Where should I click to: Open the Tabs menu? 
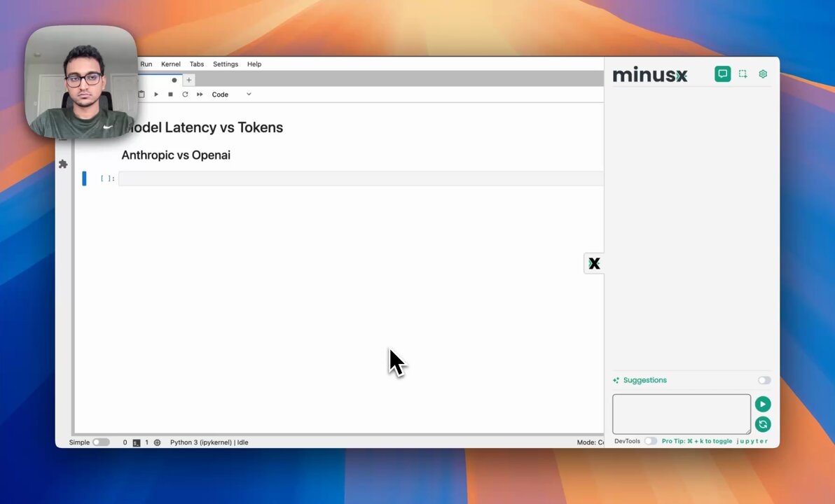click(197, 64)
